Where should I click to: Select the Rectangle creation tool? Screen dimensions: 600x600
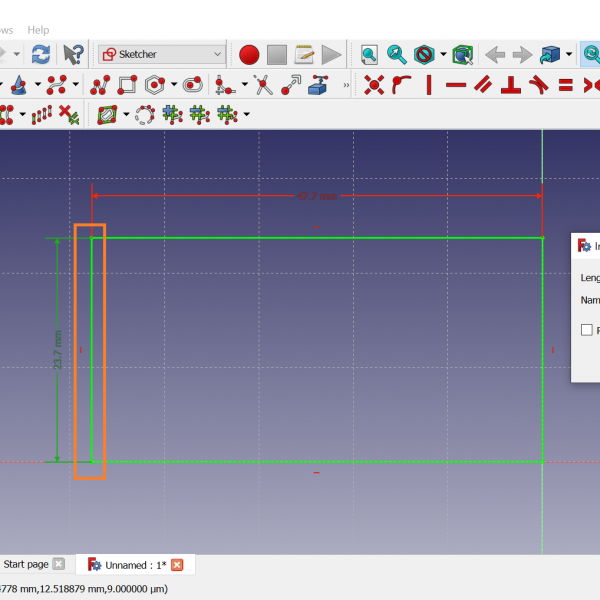pos(127,85)
